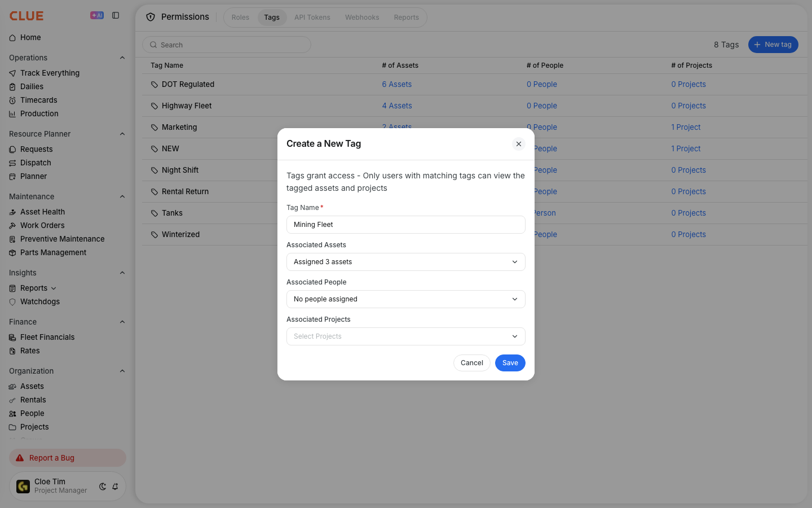Collapse the Resource Planner section
Image resolution: width=812 pixels, height=508 pixels.
[x=122, y=134]
